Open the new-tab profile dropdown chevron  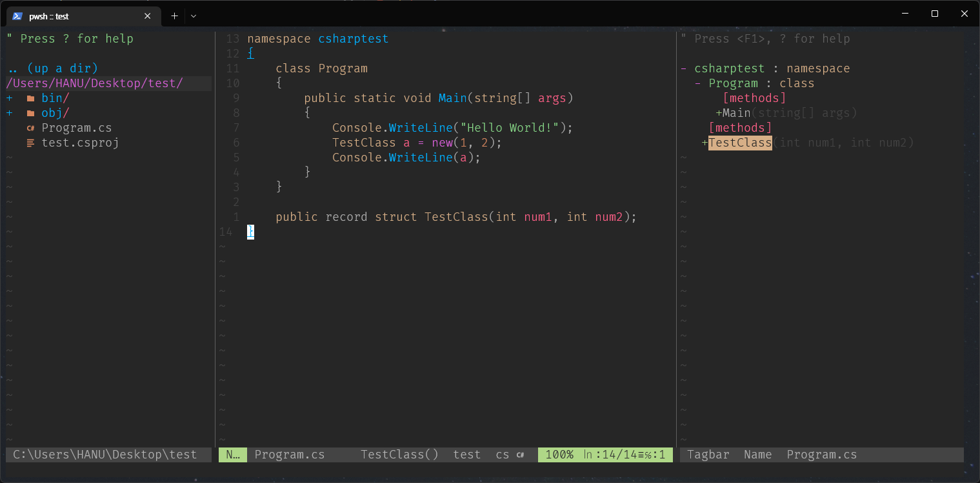tap(194, 16)
